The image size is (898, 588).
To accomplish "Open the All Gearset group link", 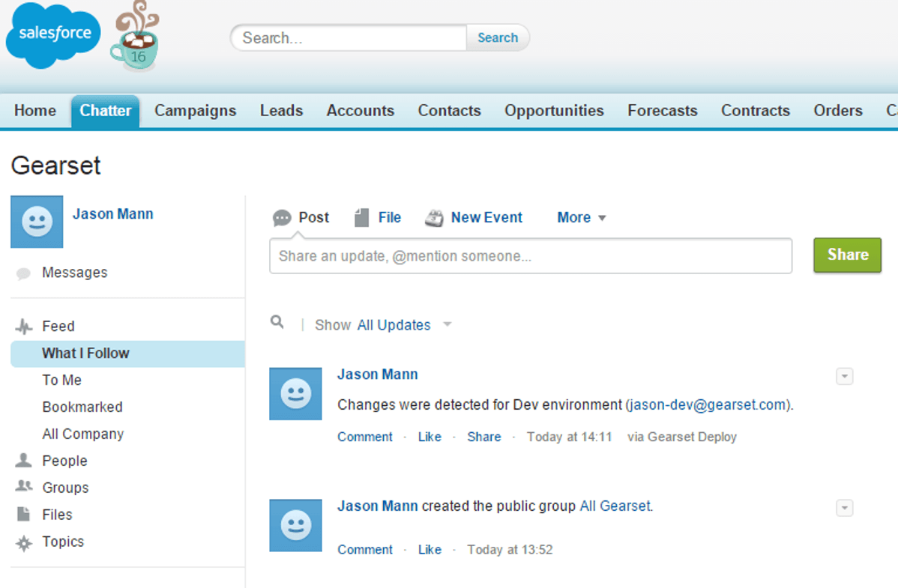I will tap(615, 506).
